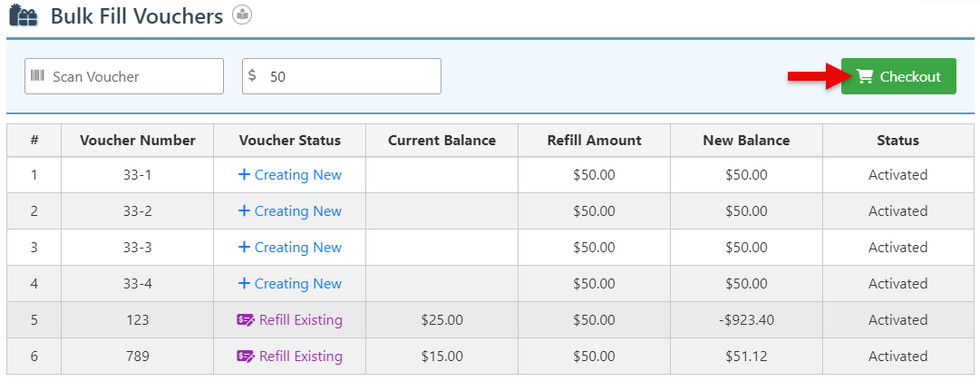The width and height of the screenshot is (980, 391).
Task: Click the shopping cart icon on Checkout
Action: (865, 76)
